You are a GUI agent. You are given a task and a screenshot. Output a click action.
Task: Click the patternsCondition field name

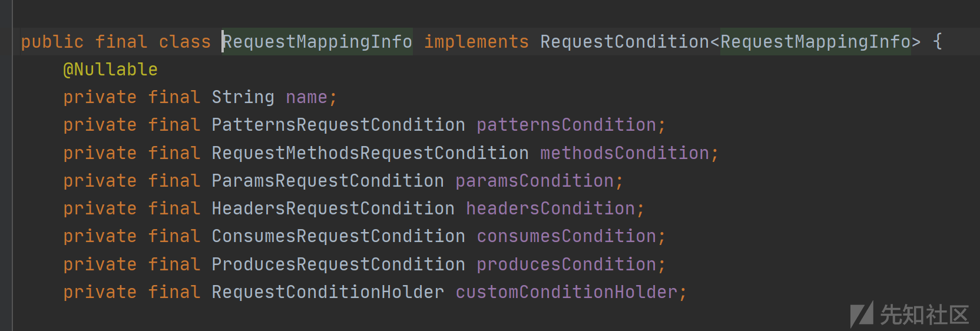[x=567, y=125]
